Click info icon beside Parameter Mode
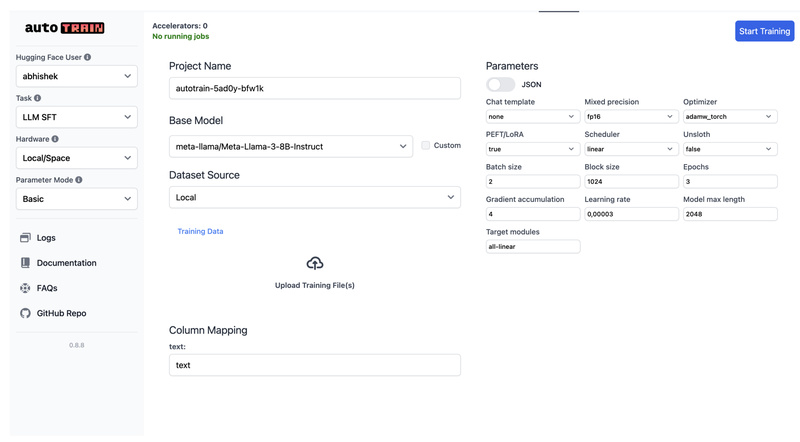The width and height of the screenshot is (800, 442). (x=79, y=180)
